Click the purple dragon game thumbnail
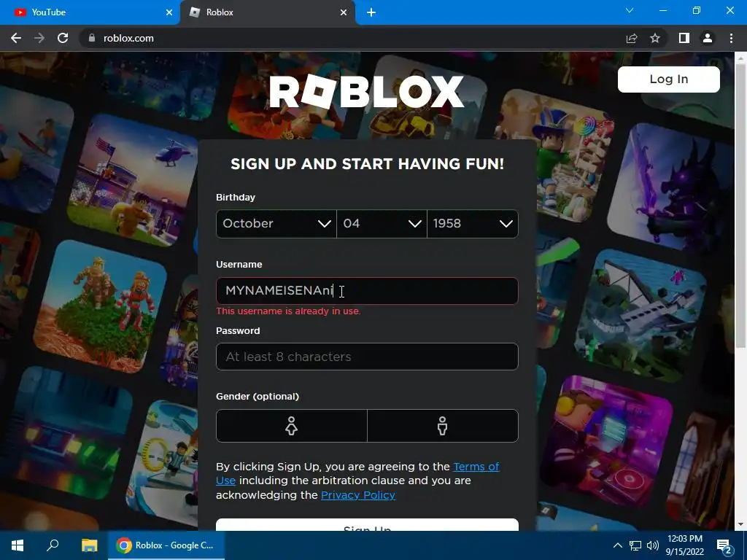 (672, 188)
